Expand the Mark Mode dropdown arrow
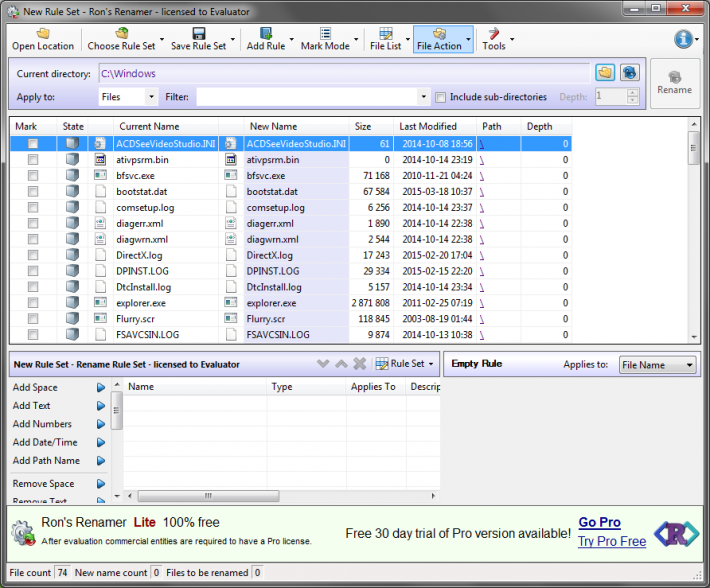This screenshot has height=588, width=710. tap(356, 39)
